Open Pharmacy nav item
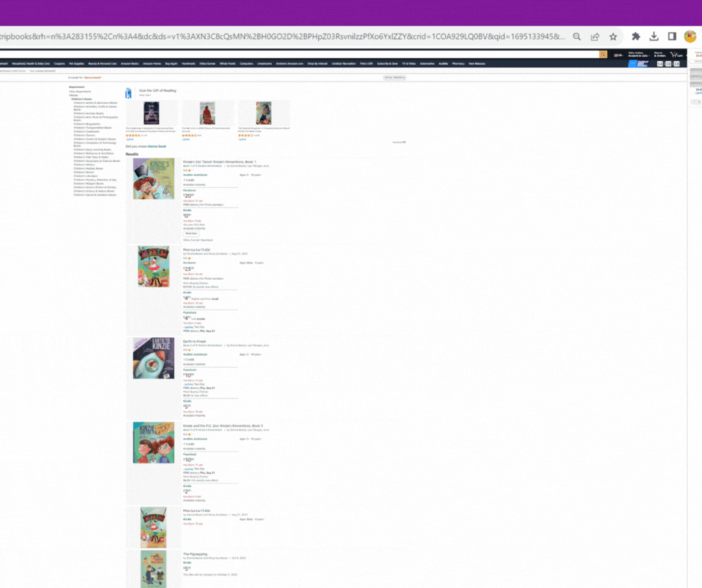The width and height of the screenshot is (702, 588). pyautogui.click(x=459, y=63)
